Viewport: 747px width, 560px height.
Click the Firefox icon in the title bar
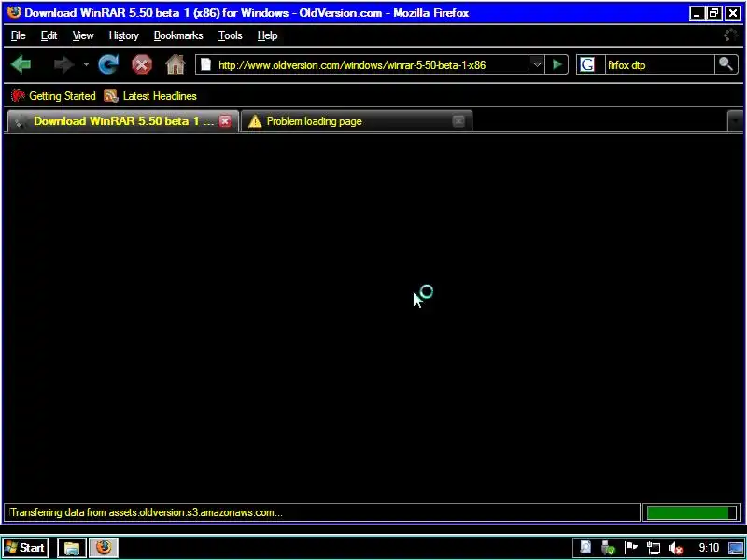(x=14, y=12)
